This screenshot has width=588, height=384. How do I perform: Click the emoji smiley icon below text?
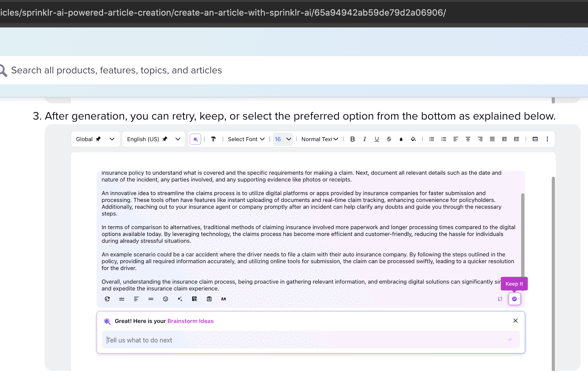coord(166,299)
